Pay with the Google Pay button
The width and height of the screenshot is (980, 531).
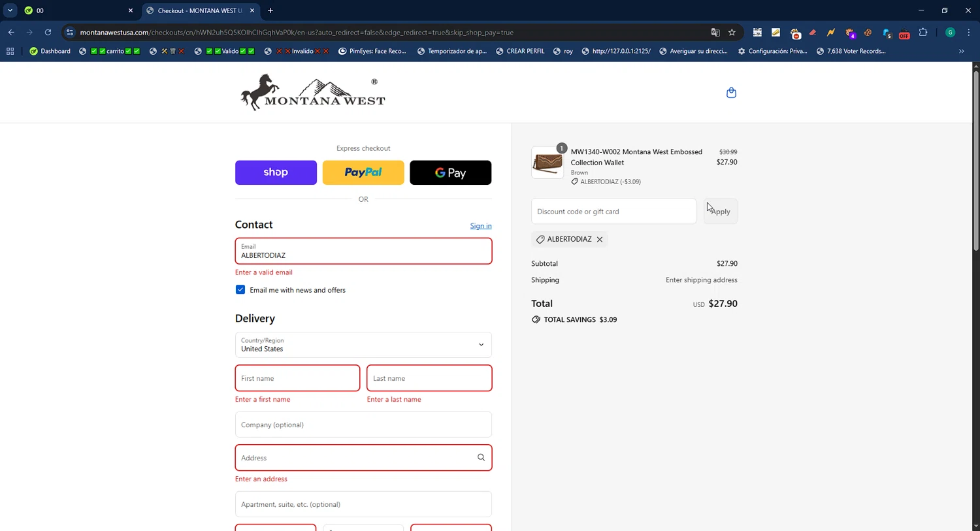[450, 172]
